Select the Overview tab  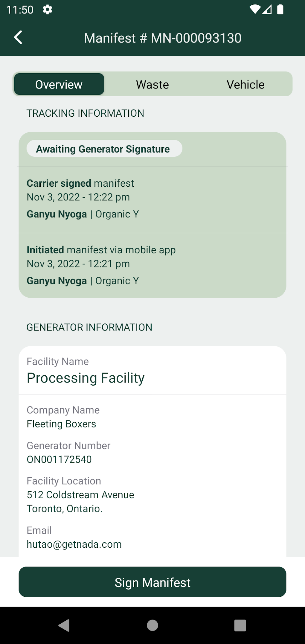[59, 84]
